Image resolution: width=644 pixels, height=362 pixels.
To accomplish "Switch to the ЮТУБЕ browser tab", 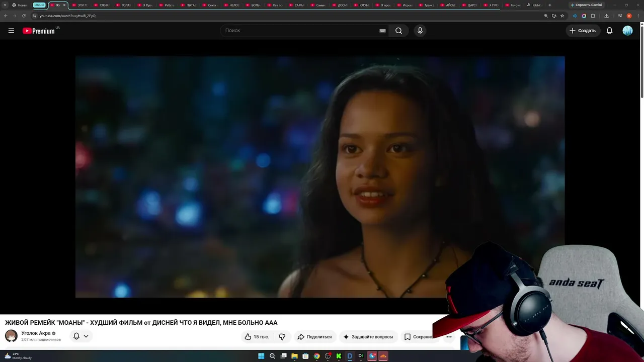I will [362, 5].
